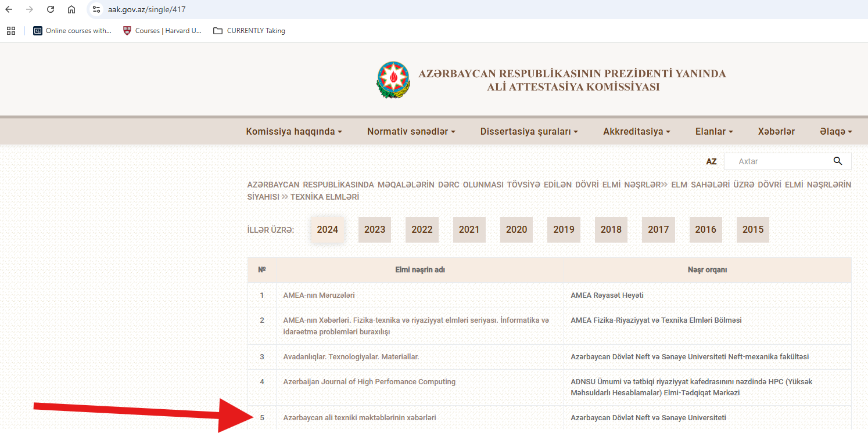
Task: Expand the Komissiya haqqında menu
Action: point(294,132)
